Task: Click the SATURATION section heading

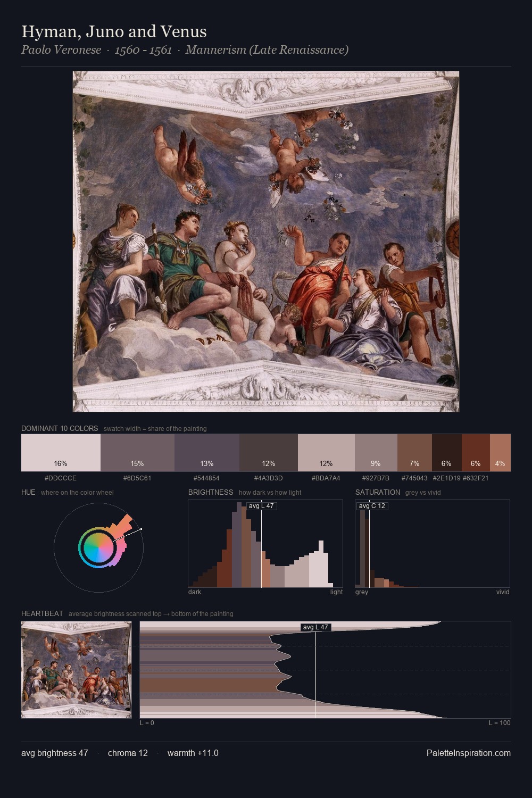Action: click(378, 492)
